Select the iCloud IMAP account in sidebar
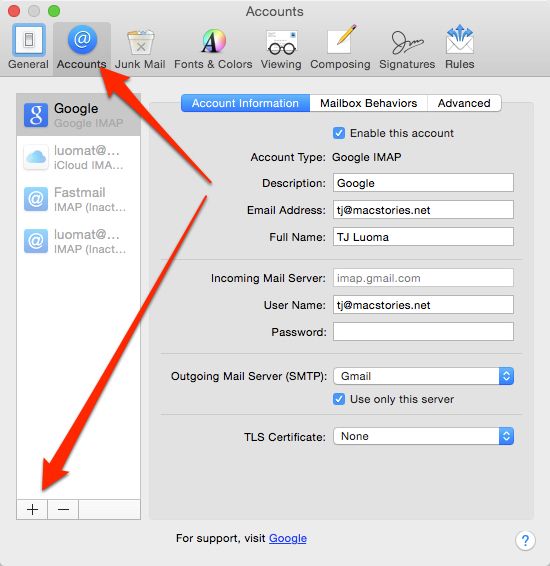 (78, 157)
